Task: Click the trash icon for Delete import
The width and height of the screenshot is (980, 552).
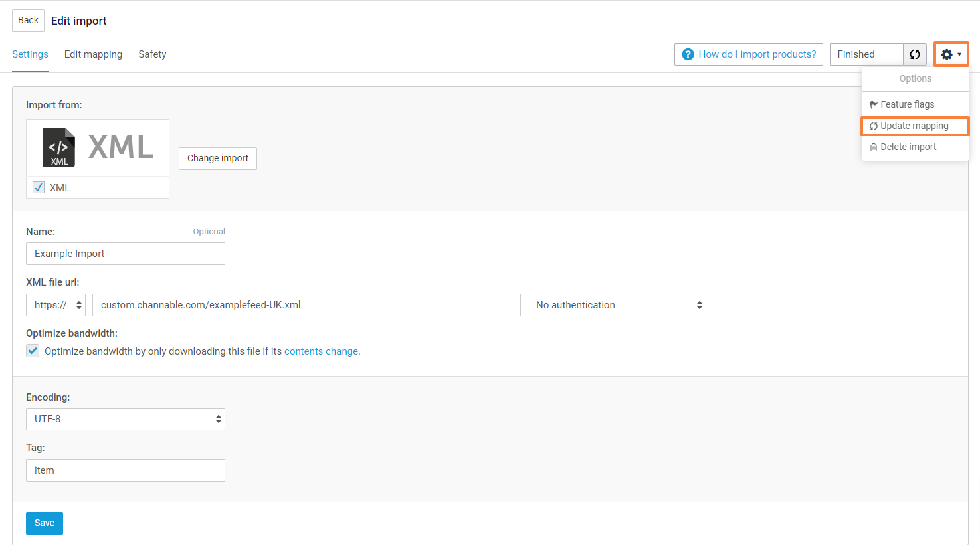Action: [x=874, y=147]
